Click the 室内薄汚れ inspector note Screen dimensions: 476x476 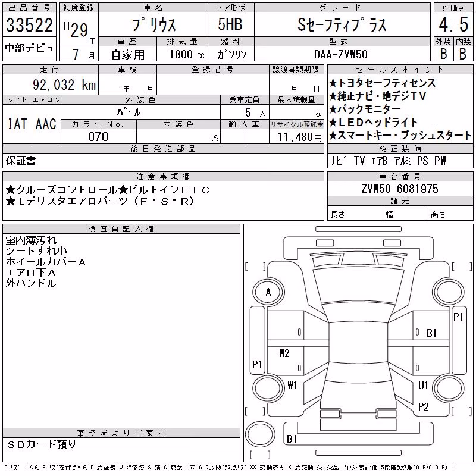pos(31,240)
